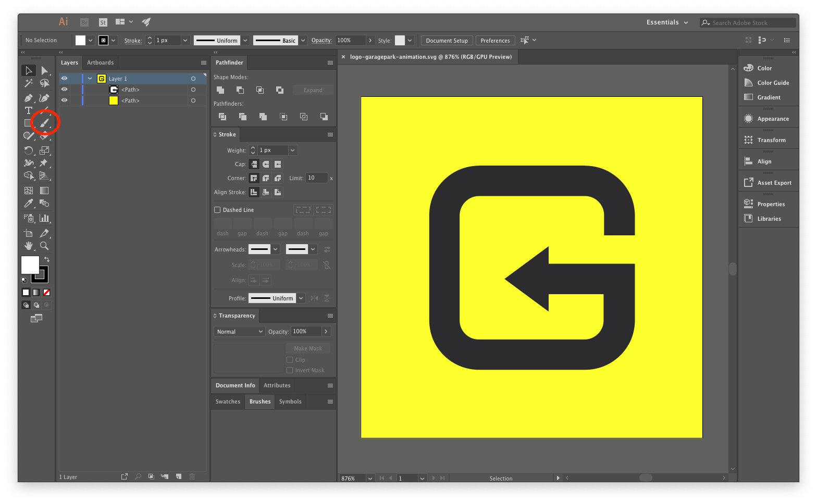The width and height of the screenshot is (817, 504).
Task: Swap fill and stroke colors
Action: click(x=47, y=259)
